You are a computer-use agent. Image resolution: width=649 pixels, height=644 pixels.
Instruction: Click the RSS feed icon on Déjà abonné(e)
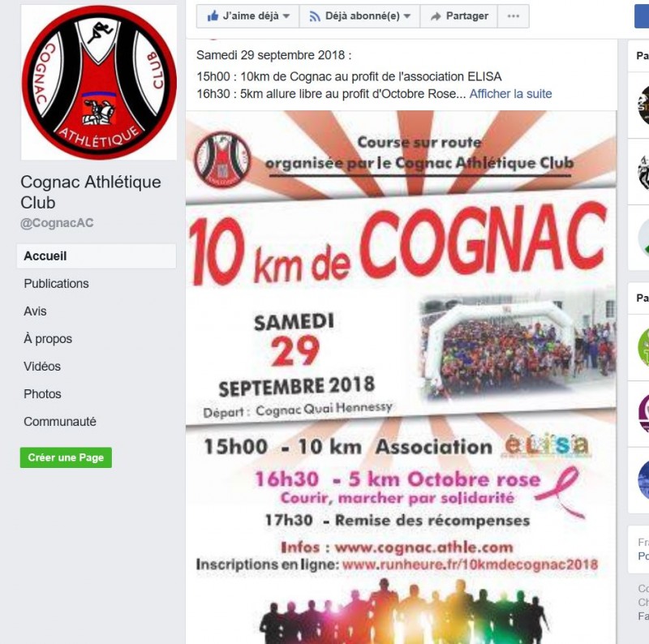[315, 16]
